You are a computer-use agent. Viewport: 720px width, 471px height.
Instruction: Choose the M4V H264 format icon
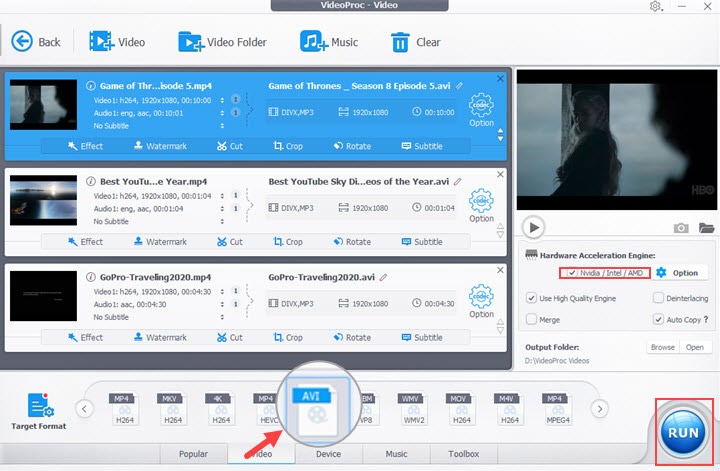510,408
